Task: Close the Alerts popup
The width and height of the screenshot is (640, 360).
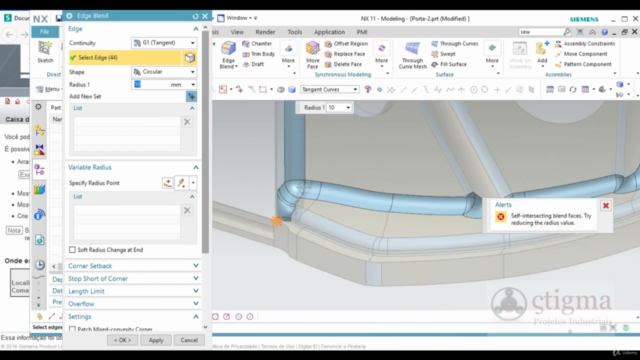Action: pyautogui.click(x=606, y=206)
